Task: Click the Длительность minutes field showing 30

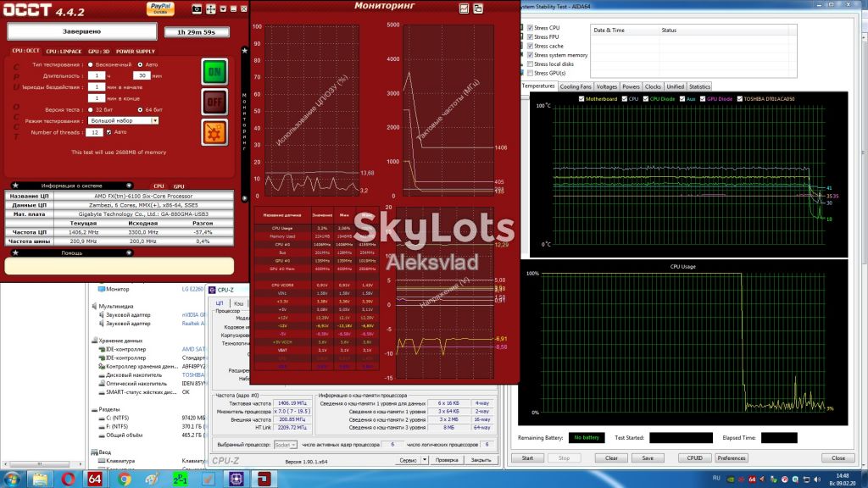Action: tap(142, 75)
